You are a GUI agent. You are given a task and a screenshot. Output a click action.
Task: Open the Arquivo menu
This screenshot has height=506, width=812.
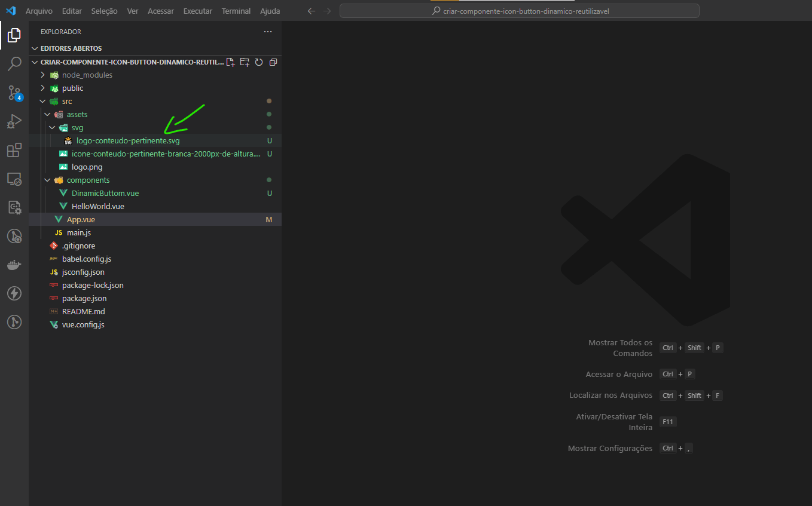click(39, 11)
